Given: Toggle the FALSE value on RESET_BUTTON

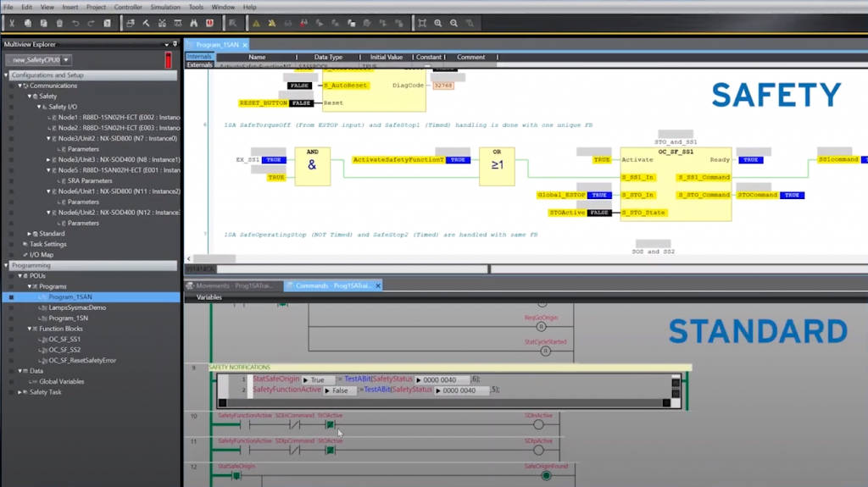Looking at the screenshot, I should pyautogui.click(x=301, y=103).
